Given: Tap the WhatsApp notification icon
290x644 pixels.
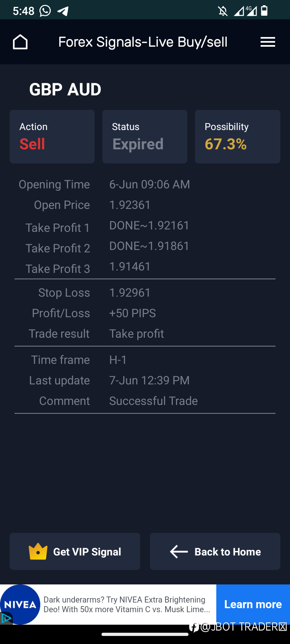Looking at the screenshot, I should click(x=45, y=10).
